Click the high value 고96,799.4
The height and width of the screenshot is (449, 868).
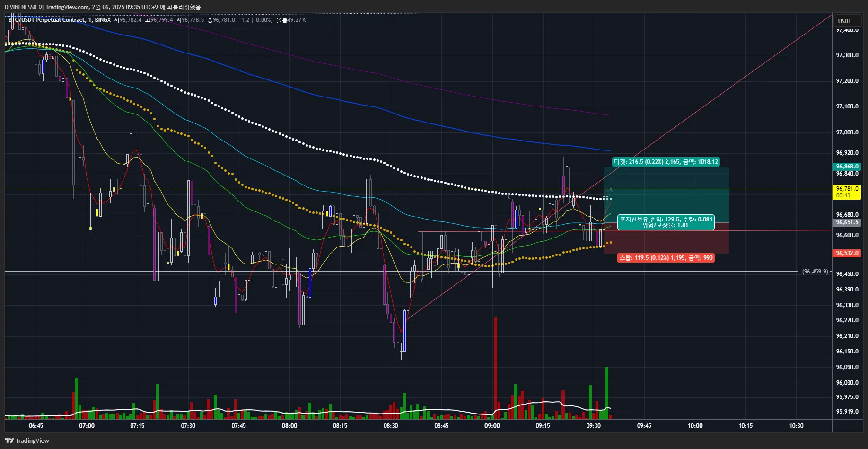pos(159,20)
